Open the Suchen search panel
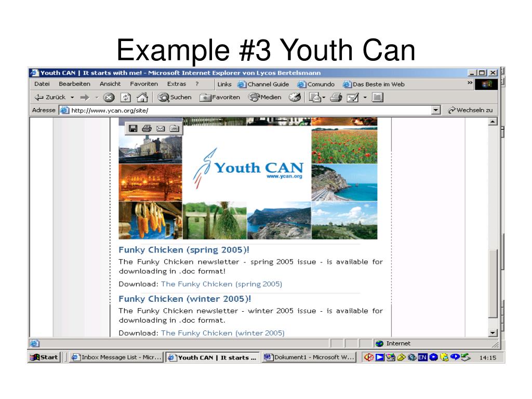This screenshot has height=399, width=532. 175,97
